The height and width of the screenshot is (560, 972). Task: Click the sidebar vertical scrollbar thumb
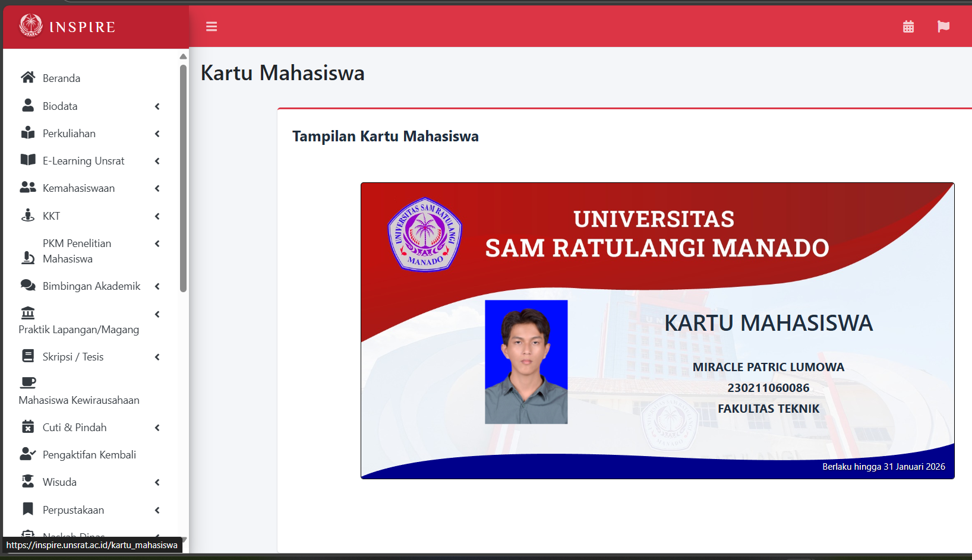click(x=183, y=178)
